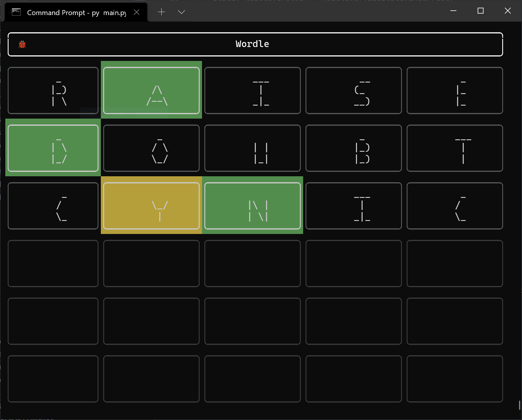Open the terminal tab dropdown menu

[x=181, y=12]
